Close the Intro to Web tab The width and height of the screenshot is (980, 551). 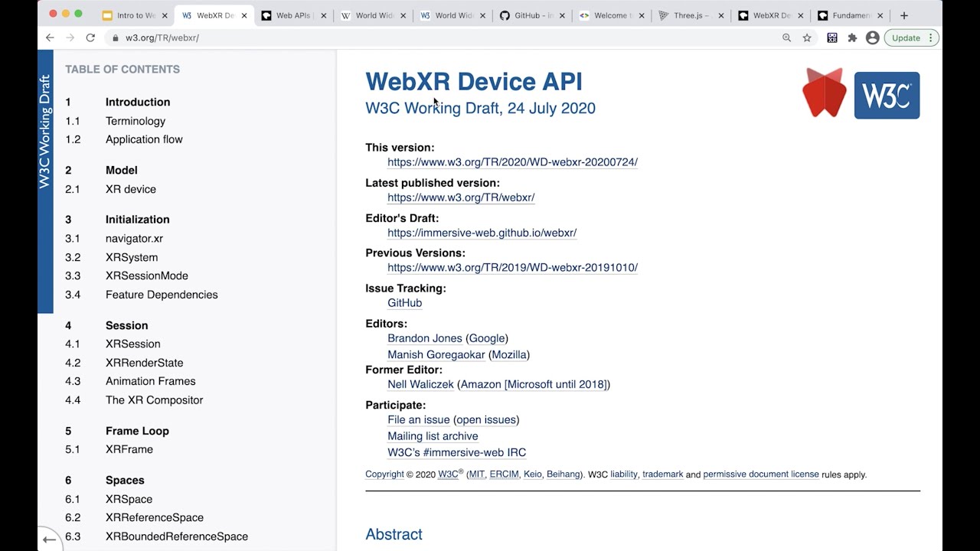point(164,15)
